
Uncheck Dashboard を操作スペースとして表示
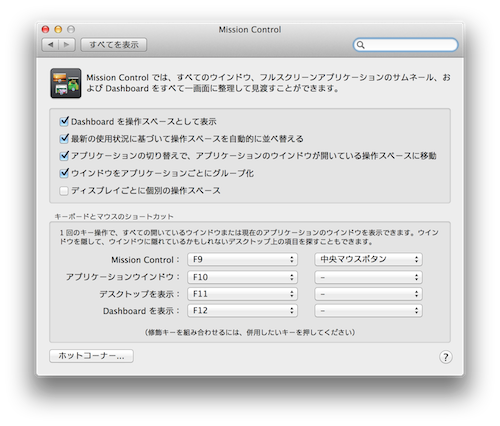pyautogui.click(x=64, y=121)
